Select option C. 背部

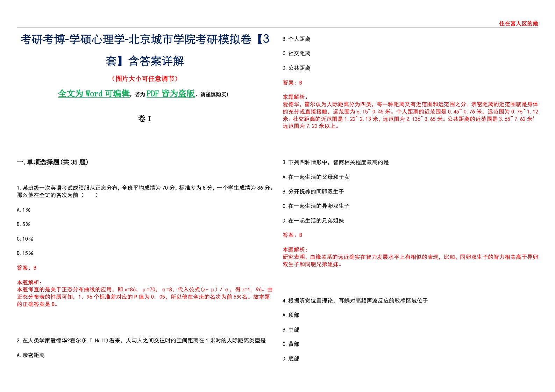[x=291, y=344]
